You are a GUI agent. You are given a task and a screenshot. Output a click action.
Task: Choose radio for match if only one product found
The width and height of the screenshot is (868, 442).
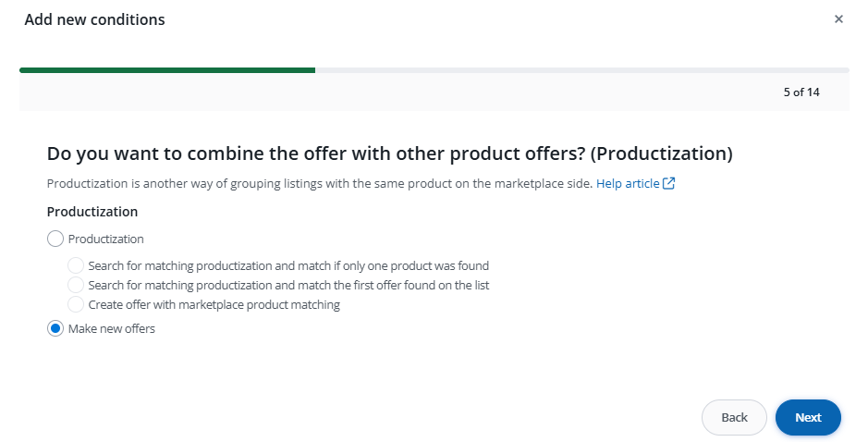point(76,265)
